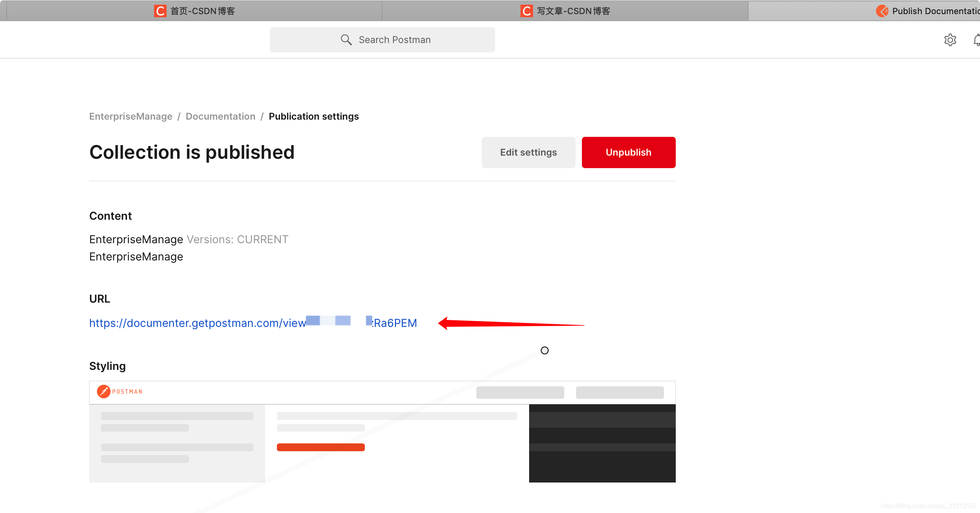Click the Styling section heading
The width and height of the screenshot is (980, 513).
click(x=108, y=366)
